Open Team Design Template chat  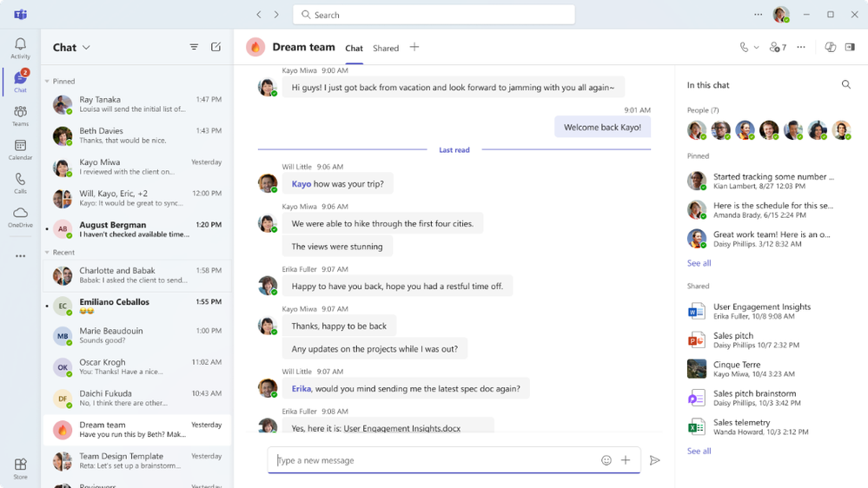click(137, 461)
